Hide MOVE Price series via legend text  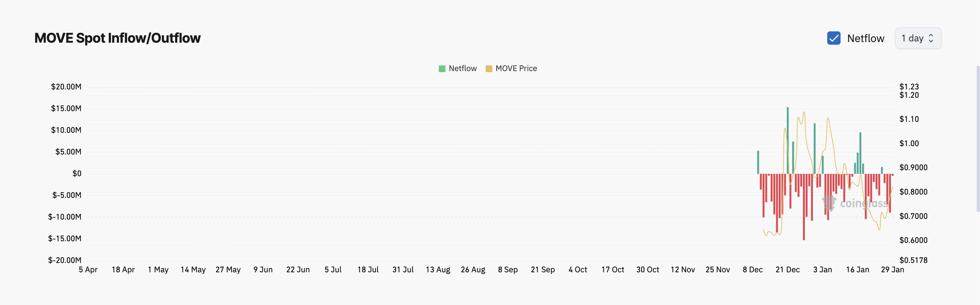516,68
